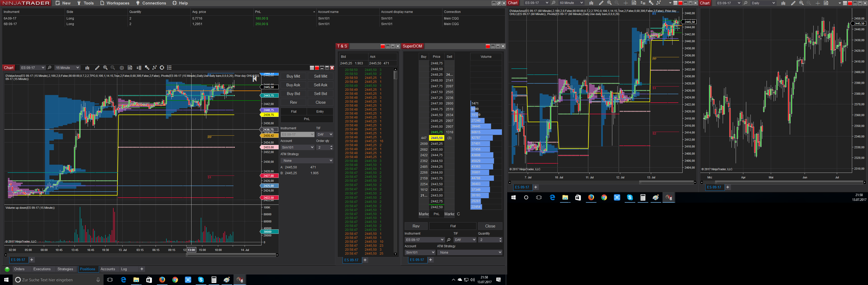Open Chart Trader icon in the 60 Minute chart
This screenshot has height=285, width=868.
pos(643,3)
